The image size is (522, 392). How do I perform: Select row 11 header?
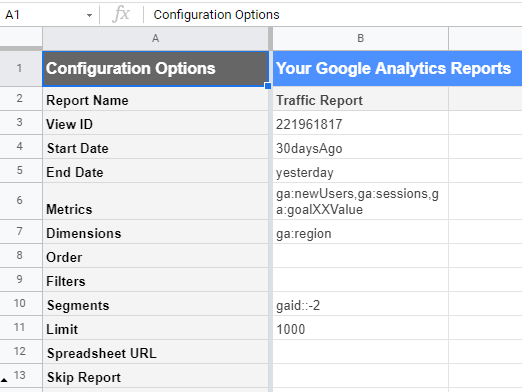tap(21, 328)
